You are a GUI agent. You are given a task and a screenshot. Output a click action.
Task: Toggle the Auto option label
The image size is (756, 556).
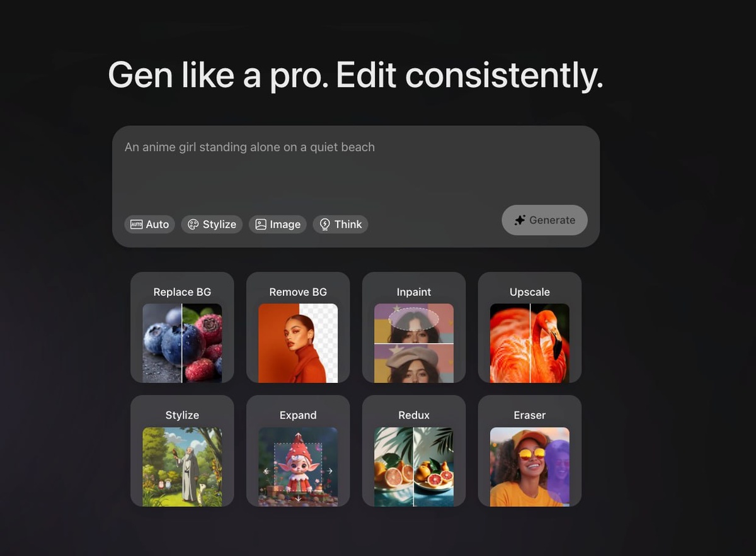[157, 224]
